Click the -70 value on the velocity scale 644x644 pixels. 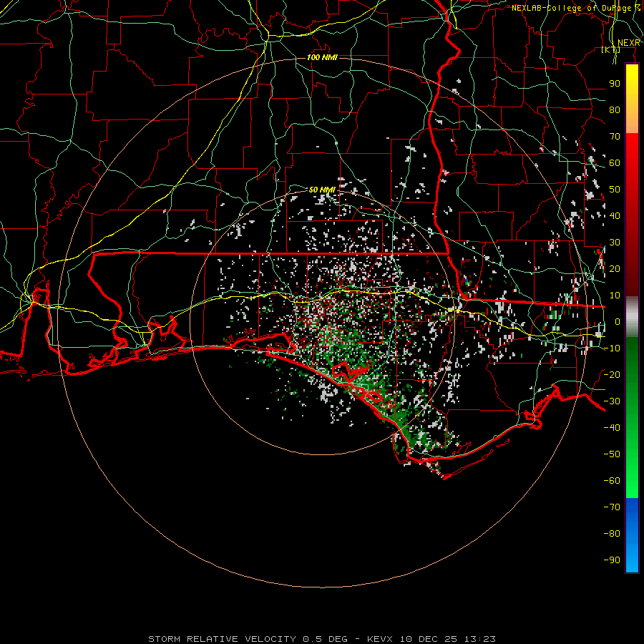coord(612,507)
